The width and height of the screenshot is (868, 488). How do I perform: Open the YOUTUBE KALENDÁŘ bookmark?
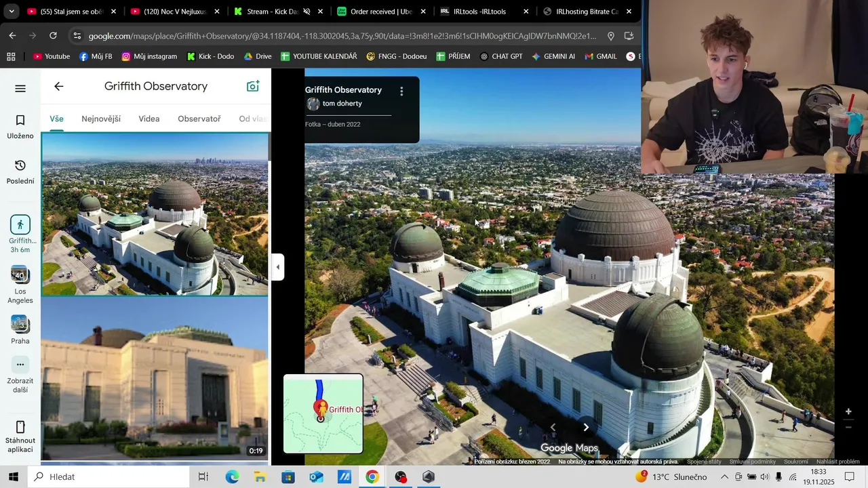(x=319, y=56)
